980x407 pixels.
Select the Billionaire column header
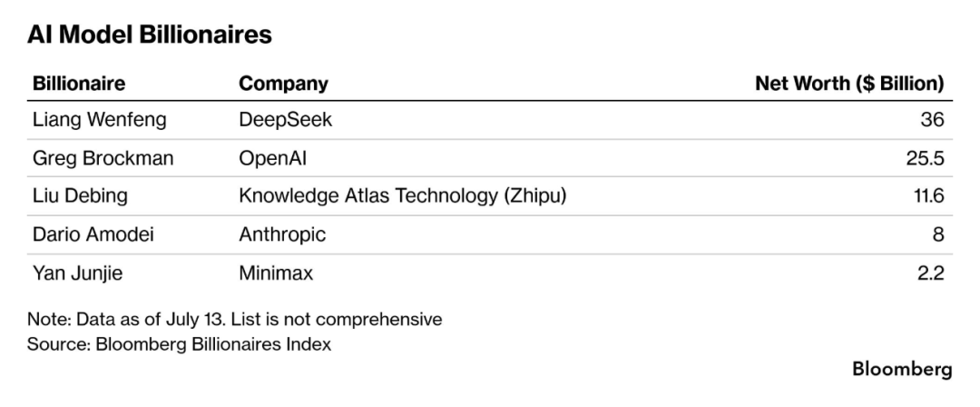coord(79,84)
